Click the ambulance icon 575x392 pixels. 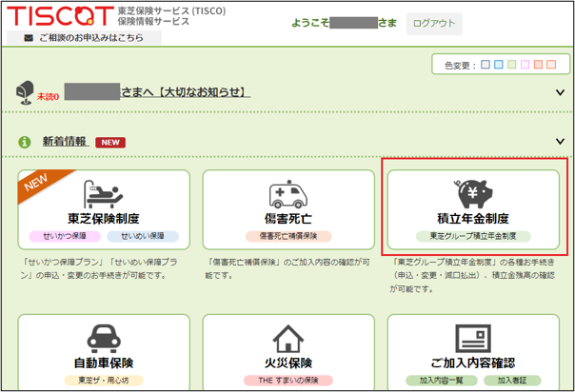click(x=288, y=194)
